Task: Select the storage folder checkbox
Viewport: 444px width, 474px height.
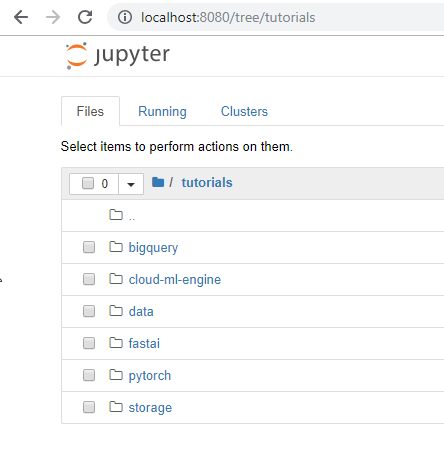Action: coord(89,407)
